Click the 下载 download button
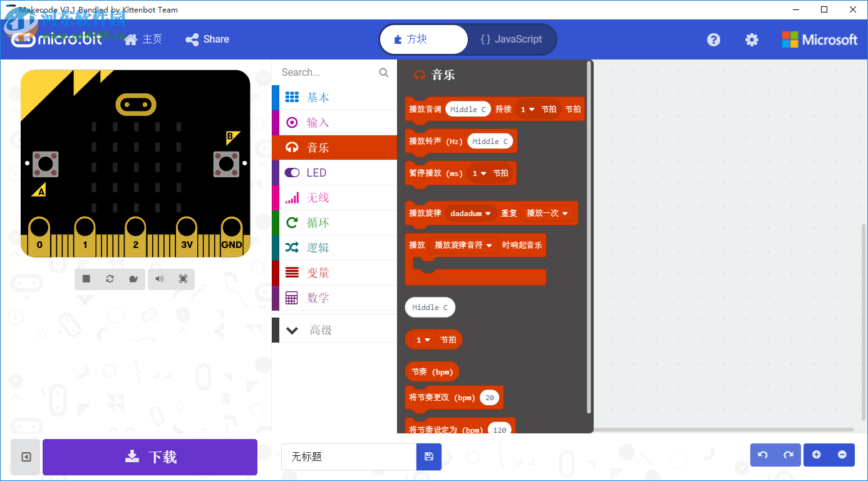 (x=150, y=457)
